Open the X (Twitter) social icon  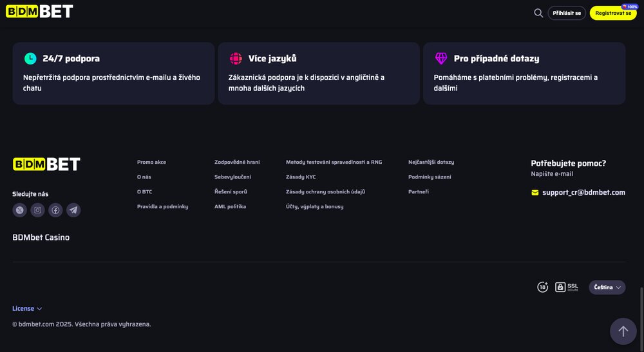(x=20, y=210)
